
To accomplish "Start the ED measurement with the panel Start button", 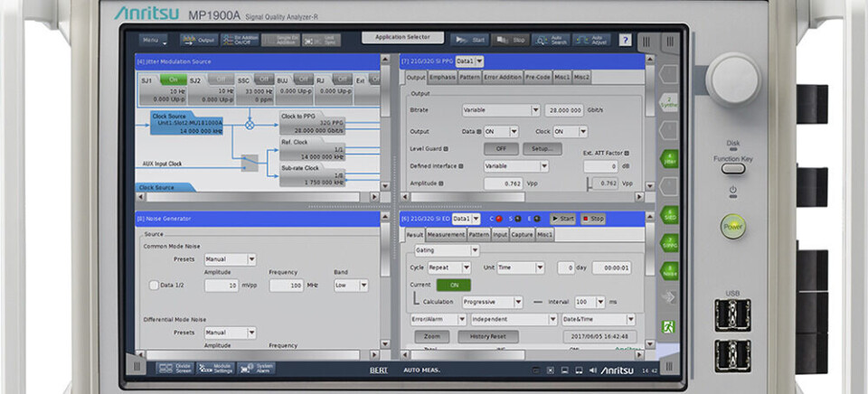I will [x=562, y=219].
